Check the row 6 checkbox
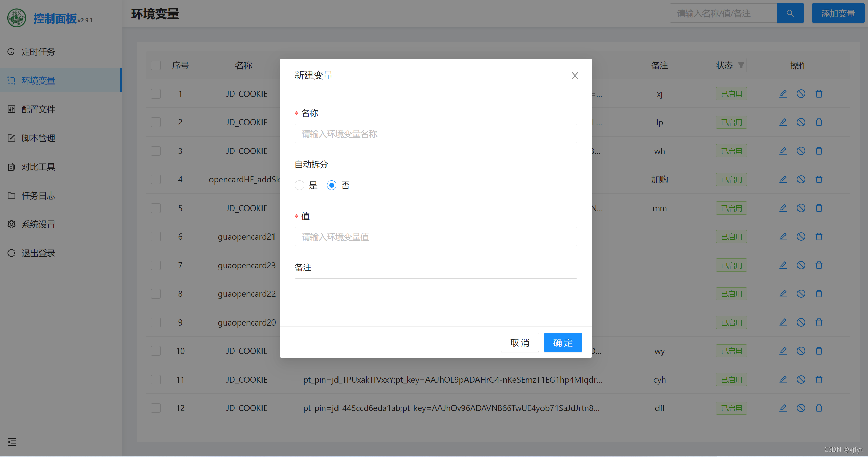 [x=156, y=237]
